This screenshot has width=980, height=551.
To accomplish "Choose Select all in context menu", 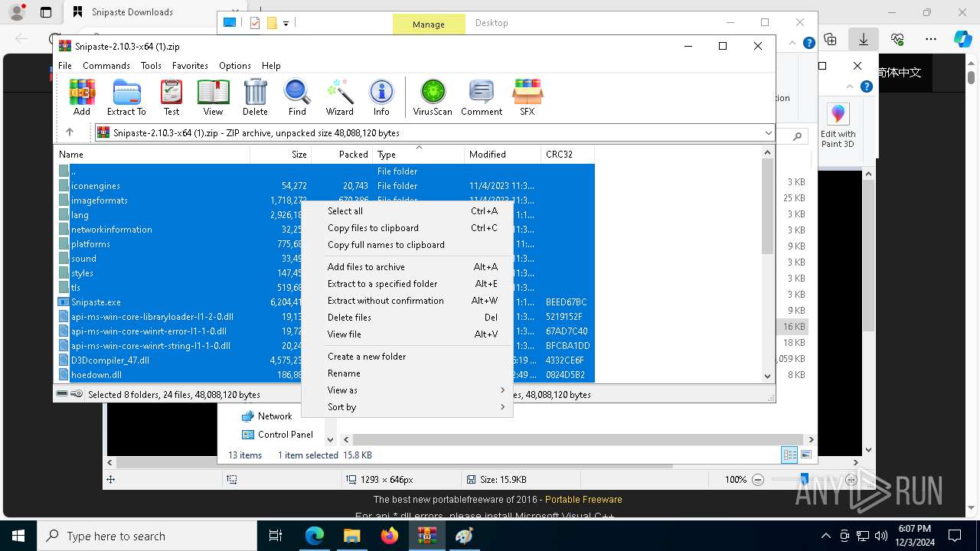I will coord(407,211).
